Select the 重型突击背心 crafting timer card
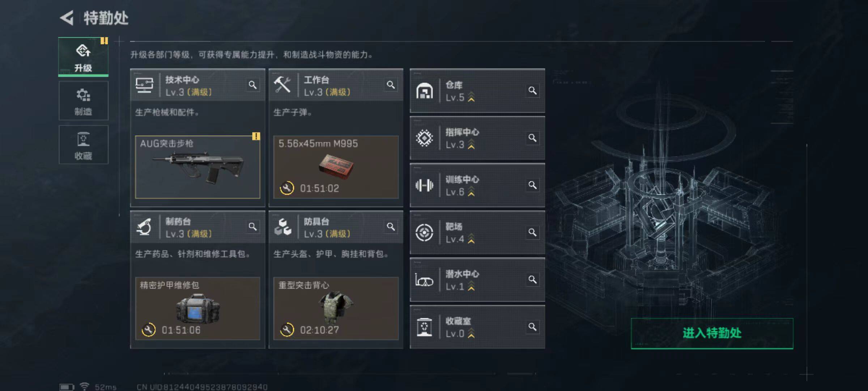Viewport: 868px width, 391px height. pos(336,308)
